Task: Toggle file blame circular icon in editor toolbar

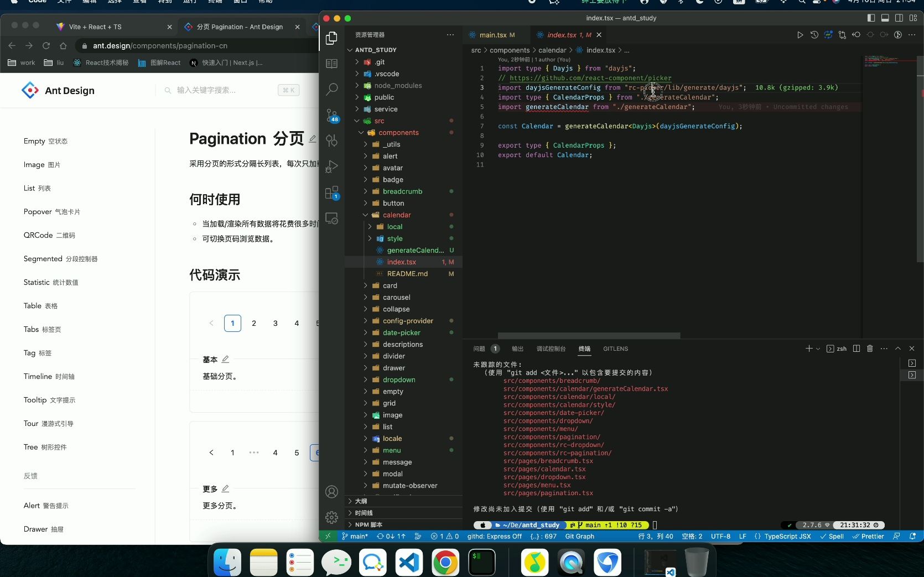Action: (x=898, y=35)
